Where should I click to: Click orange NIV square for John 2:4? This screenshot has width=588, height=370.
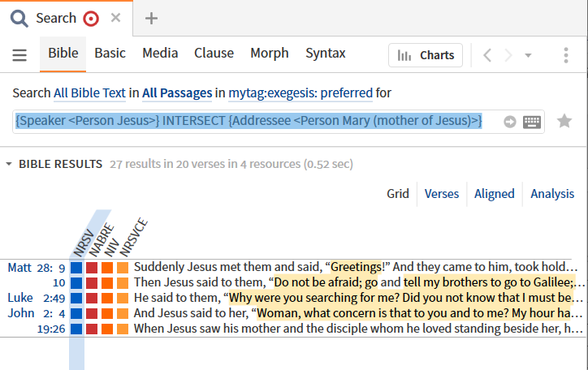point(107,314)
